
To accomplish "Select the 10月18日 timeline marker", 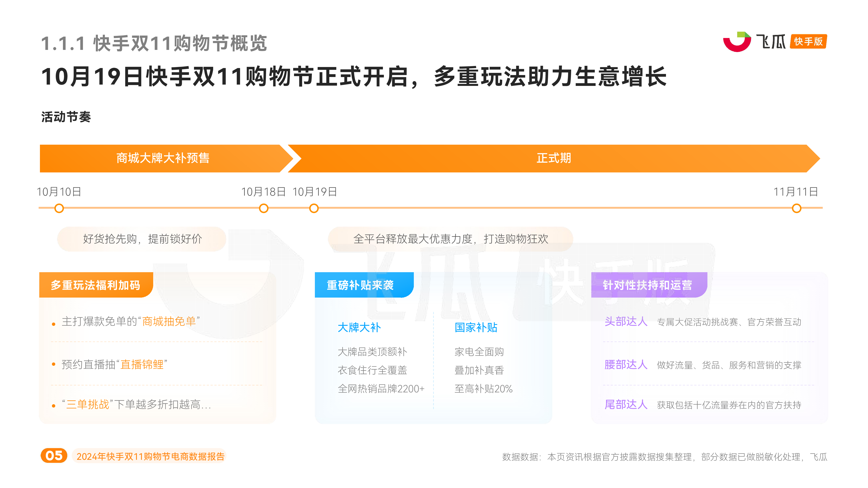I will tap(263, 208).
